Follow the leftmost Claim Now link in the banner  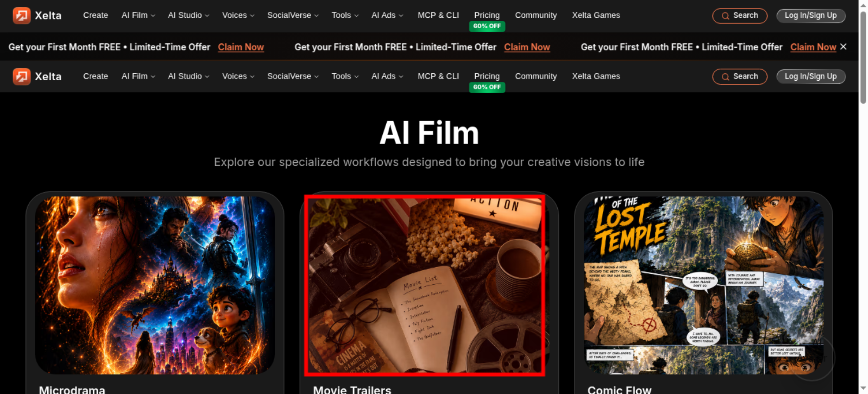click(241, 47)
